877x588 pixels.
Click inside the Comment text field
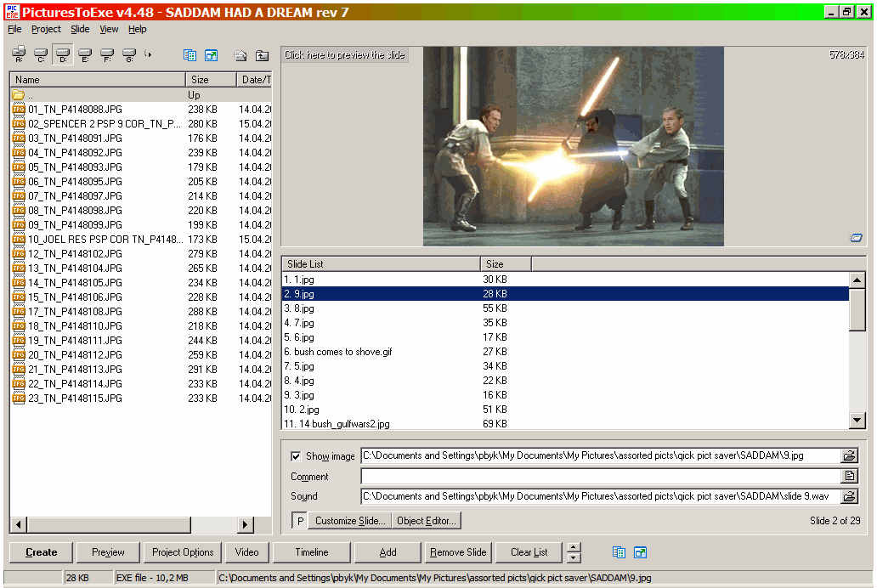(x=600, y=477)
